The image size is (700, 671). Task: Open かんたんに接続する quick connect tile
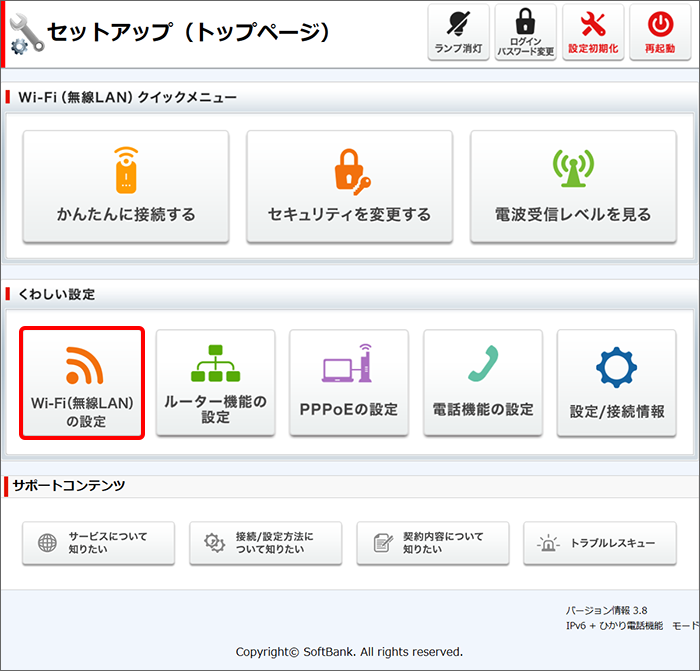coord(126,187)
